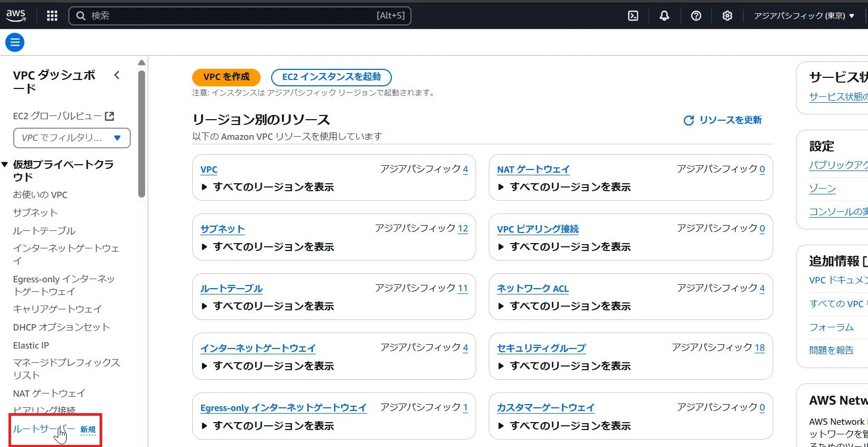Open the help question mark menu
The height and width of the screenshot is (447, 868).
coord(696,16)
